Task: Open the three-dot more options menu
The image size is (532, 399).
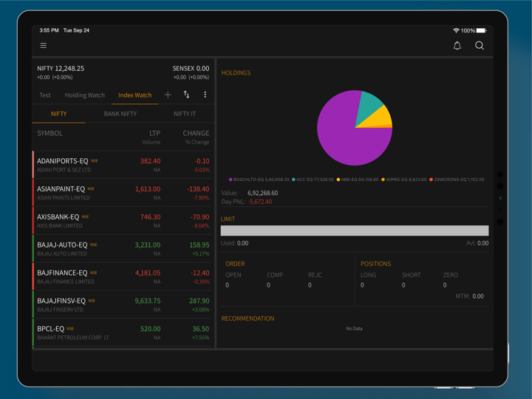Action: [205, 95]
